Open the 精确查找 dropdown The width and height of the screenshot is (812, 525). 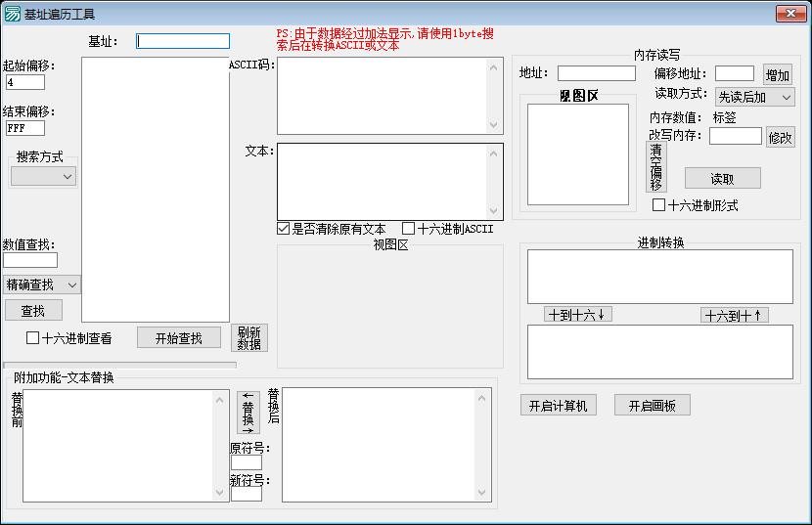click(x=42, y=284)
